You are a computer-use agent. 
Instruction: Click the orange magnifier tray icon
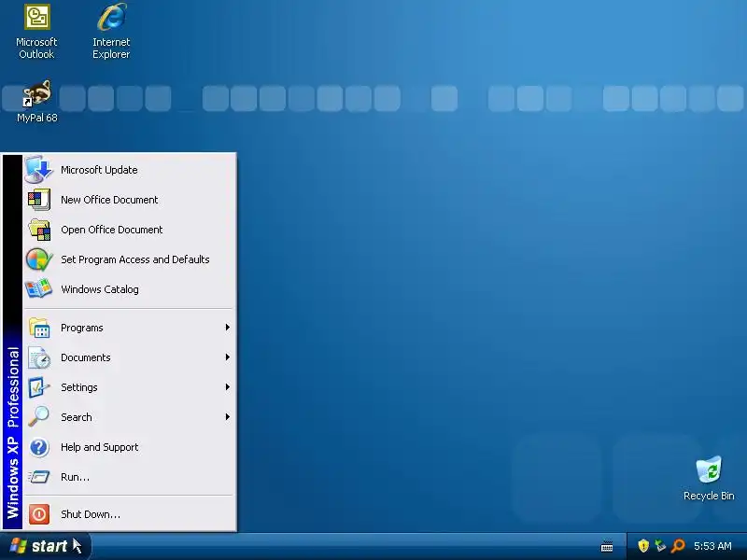pos(678,546)
